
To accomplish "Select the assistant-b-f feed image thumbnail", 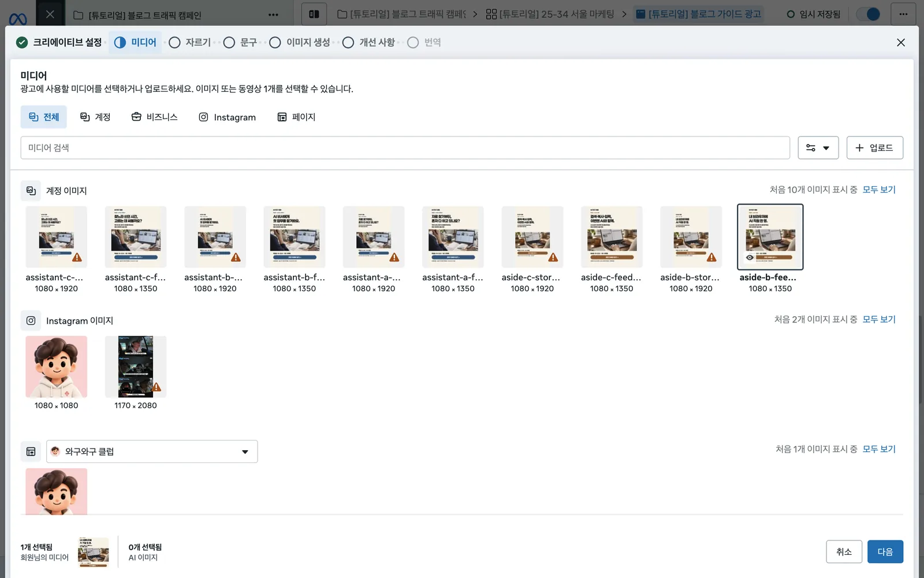I will (x=295, y=237).
